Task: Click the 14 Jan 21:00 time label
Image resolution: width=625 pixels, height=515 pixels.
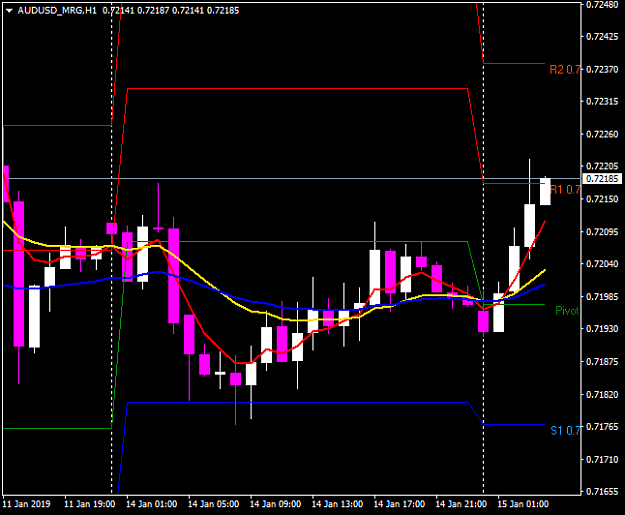Action: pos(461,504)
